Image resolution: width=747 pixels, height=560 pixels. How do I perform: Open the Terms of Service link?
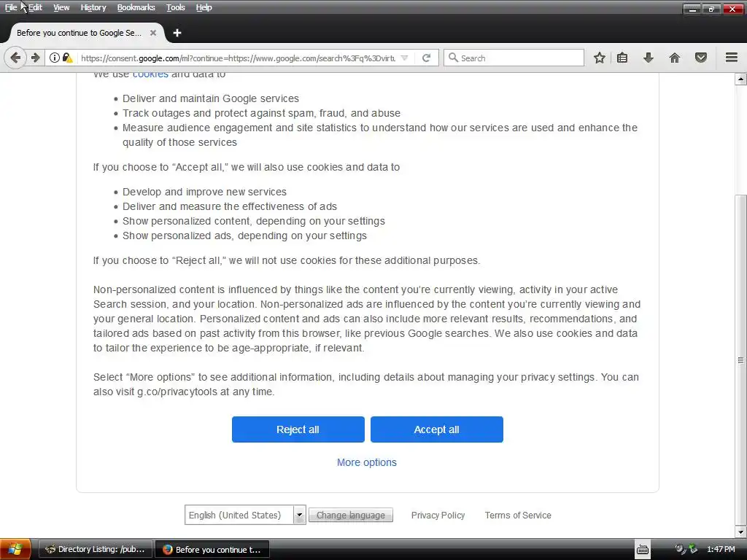pyautogui.click(x=518, y=516)
